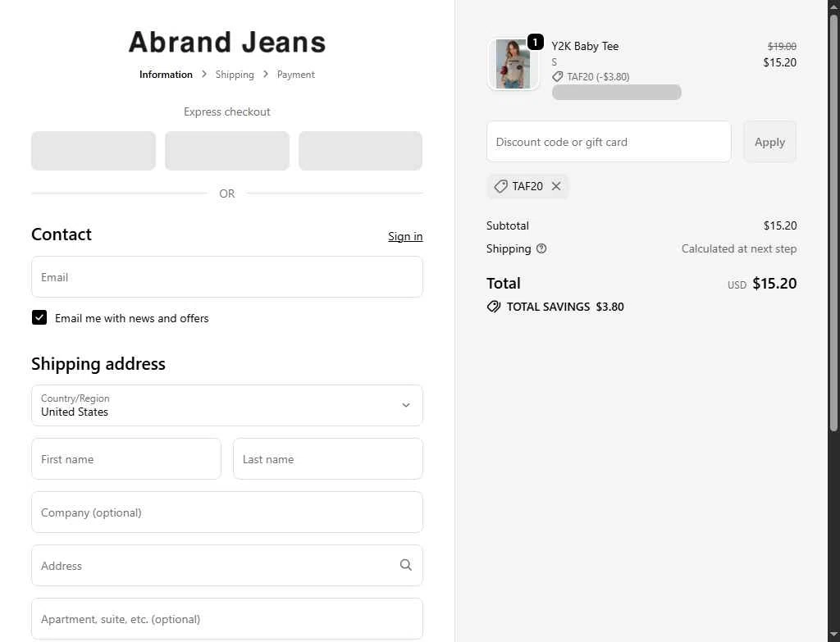Viewport: 840px width, 642px height.
Task: Click the middle express checkout button
Action: pos(227,151)
